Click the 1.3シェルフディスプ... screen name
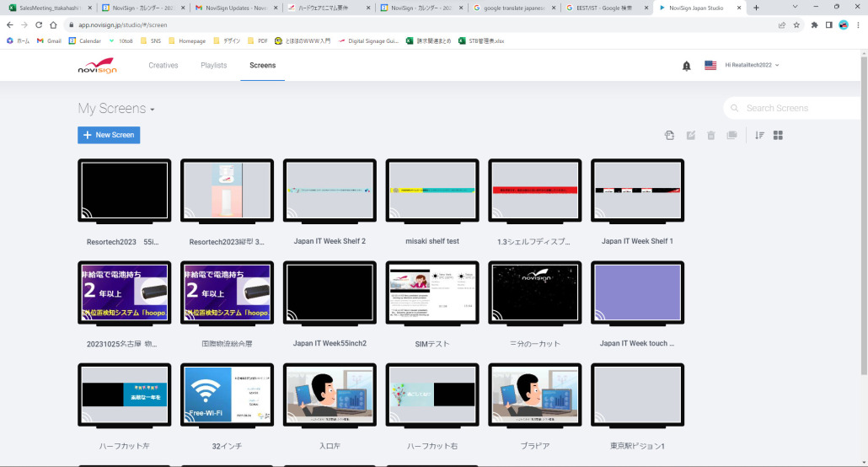Screen dimensions: 868x467 (533, 242)
